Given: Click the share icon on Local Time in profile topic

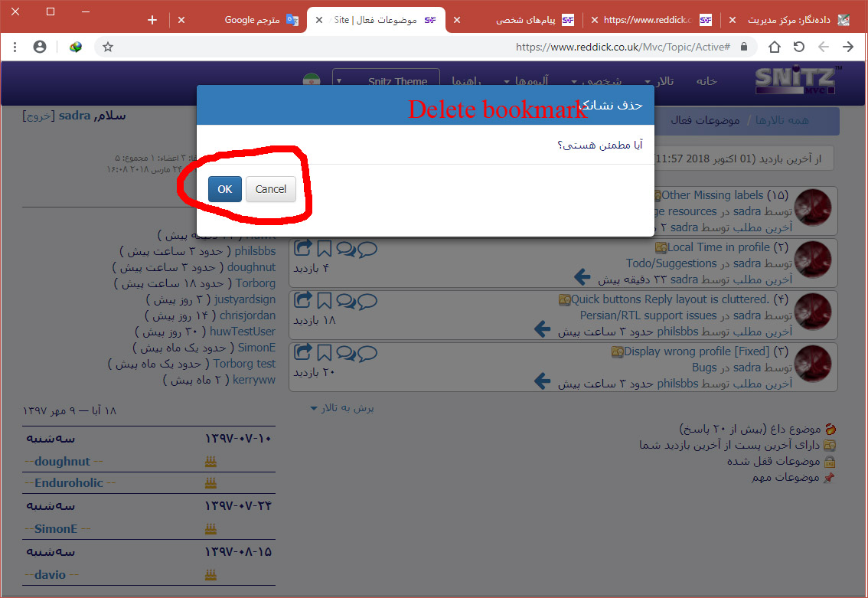Looking at the screenshot, I should click(303, 248).
